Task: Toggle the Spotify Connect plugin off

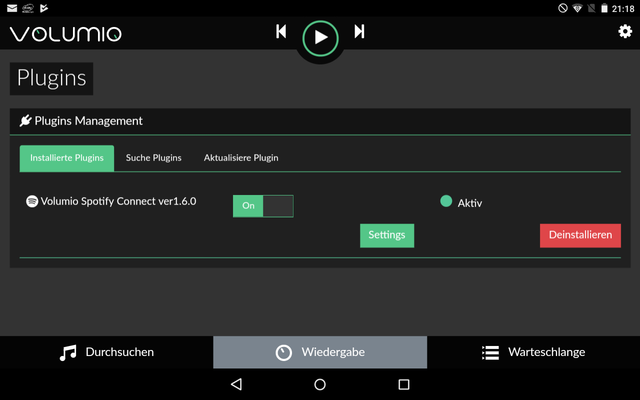Action: click(263, 206)
